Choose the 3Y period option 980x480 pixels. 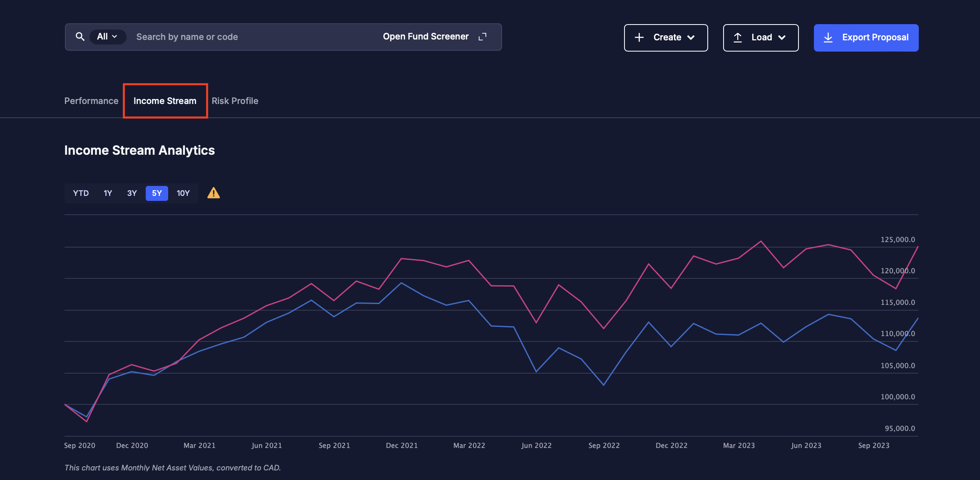pyautogui.click(x=132, y=193)
